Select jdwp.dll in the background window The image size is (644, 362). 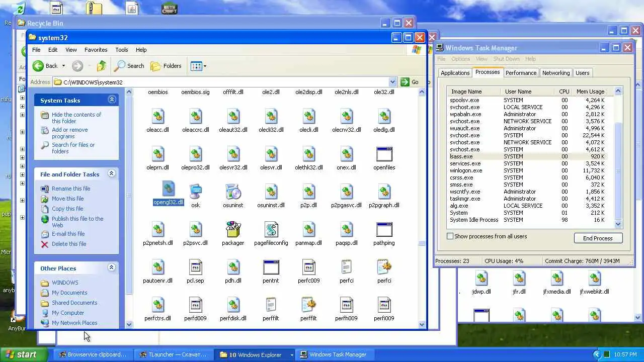[481, 279]
